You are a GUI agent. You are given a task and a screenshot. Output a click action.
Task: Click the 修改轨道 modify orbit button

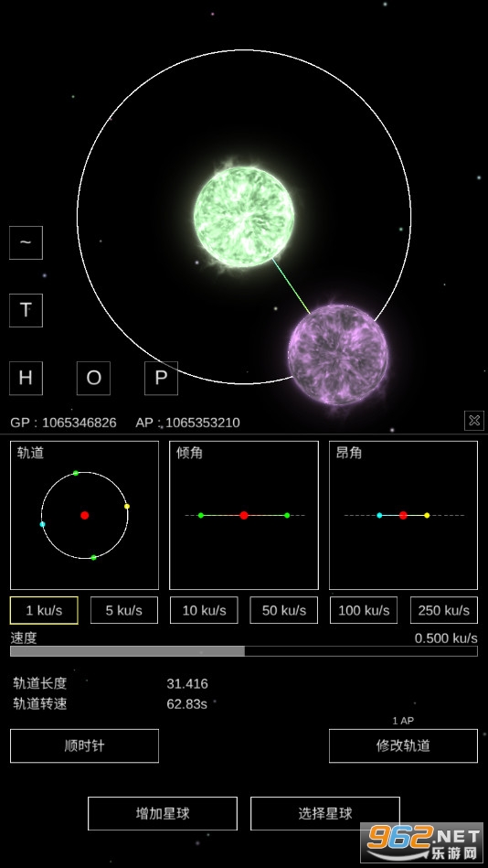pyautogui.click(x=403, y=745)
